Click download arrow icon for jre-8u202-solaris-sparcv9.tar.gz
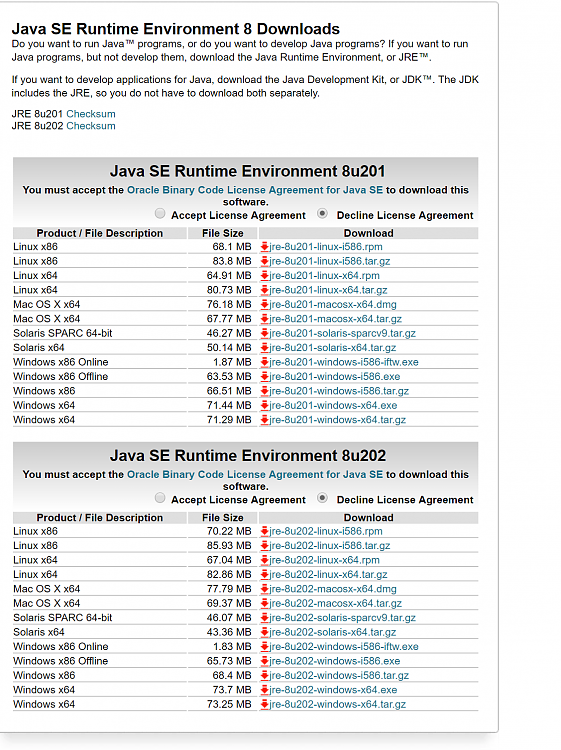Viewport: 561px width, 750px height. (x=264, y=618)
